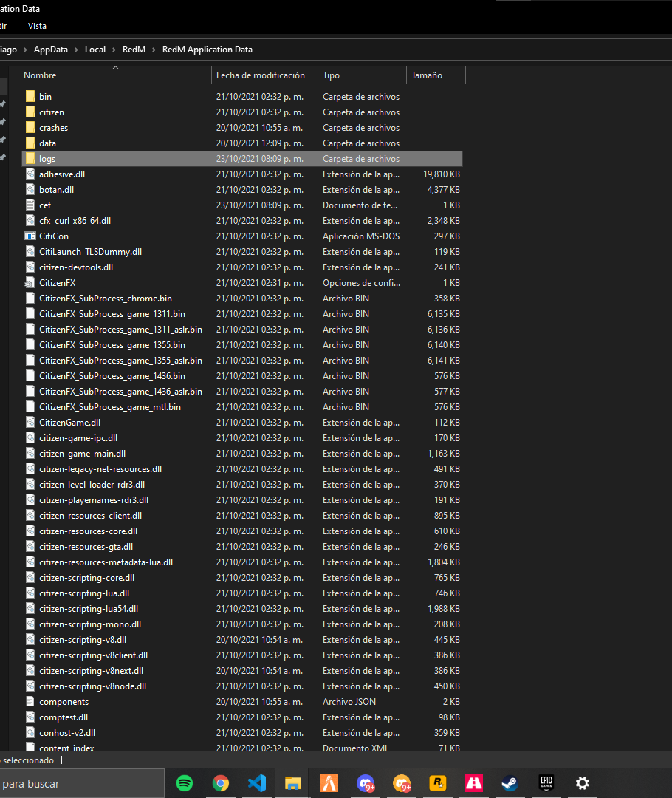This screenshot has height=798, width=672.
Task: Launch Rockstar Games Launcher from the taskbar
Action: pyautogui.click(x=438, y=783)
